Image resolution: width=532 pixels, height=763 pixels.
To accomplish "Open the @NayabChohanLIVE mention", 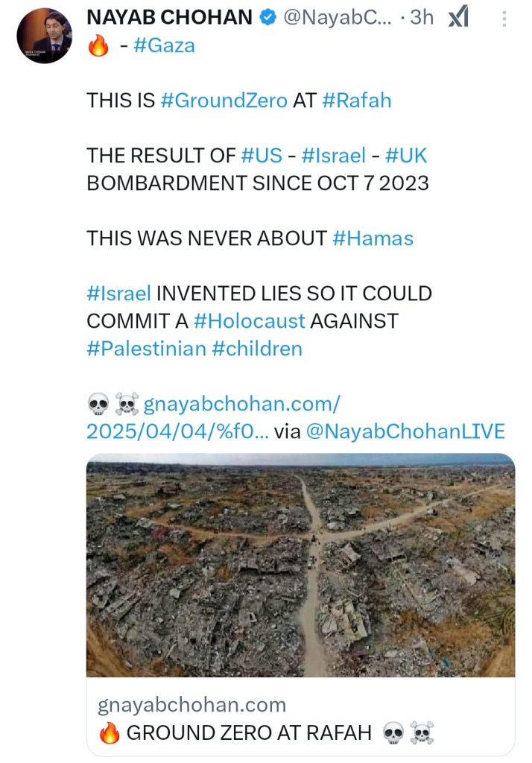I will click(x=405, y=431).
